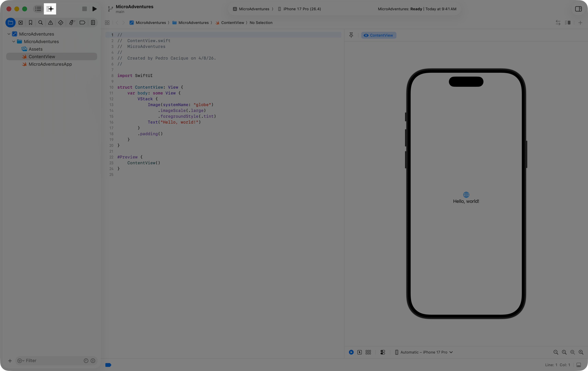
Task: Adjust editor options layout button
Action: [x=567, y=22]
